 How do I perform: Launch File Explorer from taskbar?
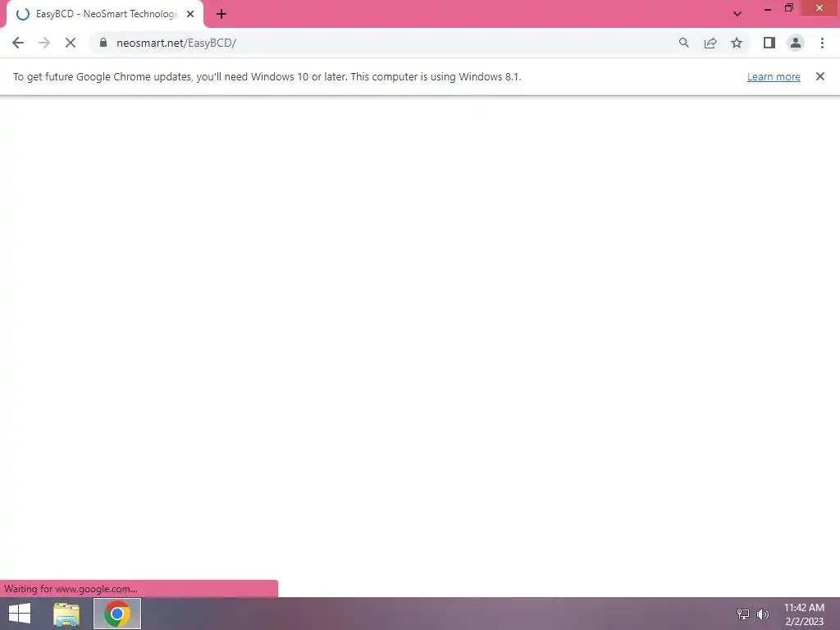click(66, 614)
